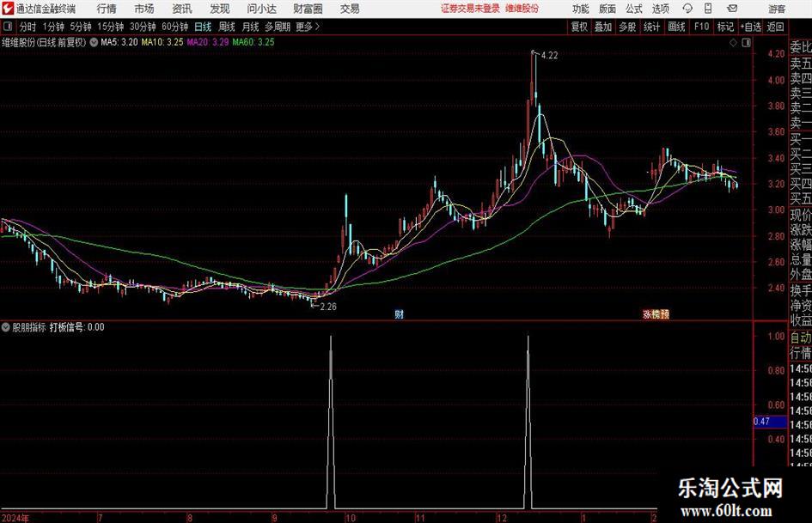Click the MA5: 3.20 value
Viewport: 812px width, 523px height.
[119, 42]
